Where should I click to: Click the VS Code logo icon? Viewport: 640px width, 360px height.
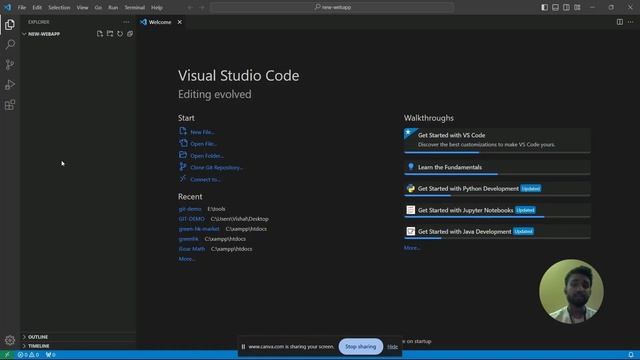7,7
